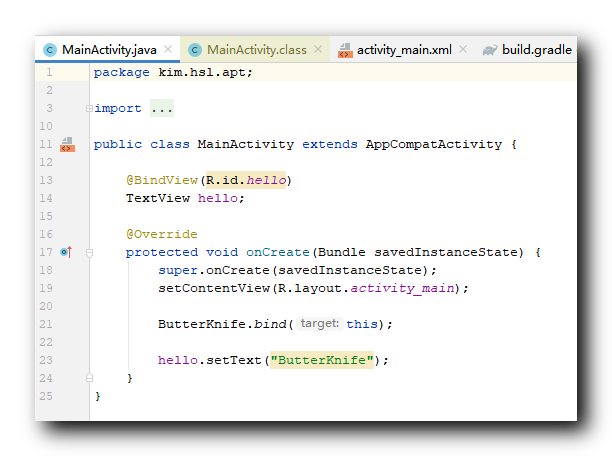Image resolution: width=612 pixels, height=456 pixels.
Task: Expand the folded import block on line 3
Action: pos(89,109)
